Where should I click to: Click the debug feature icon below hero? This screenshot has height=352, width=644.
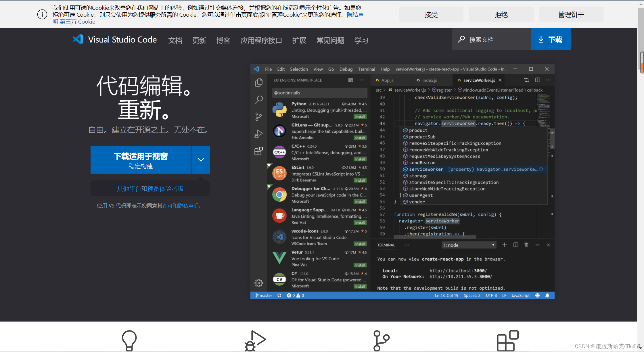255,341
